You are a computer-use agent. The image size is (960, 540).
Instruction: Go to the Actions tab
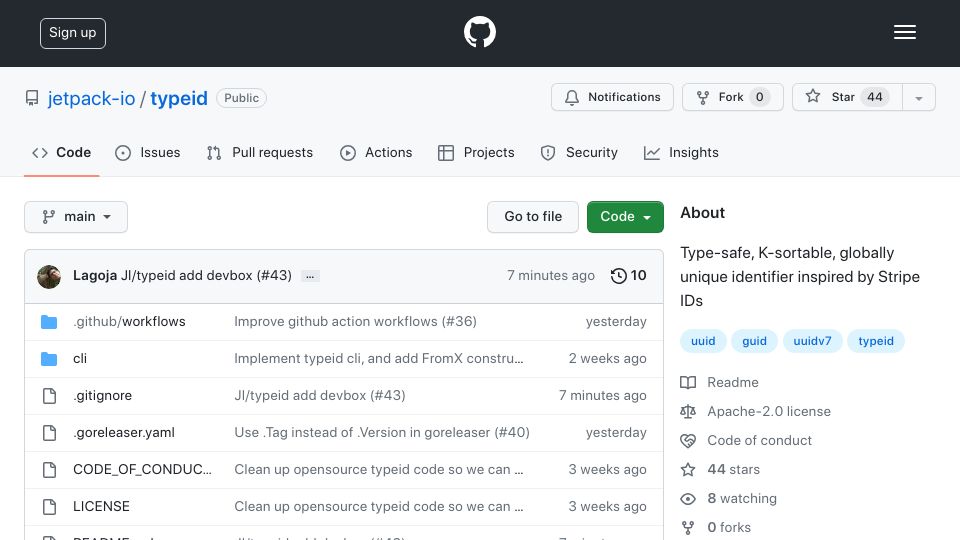(x=376, y=152)
